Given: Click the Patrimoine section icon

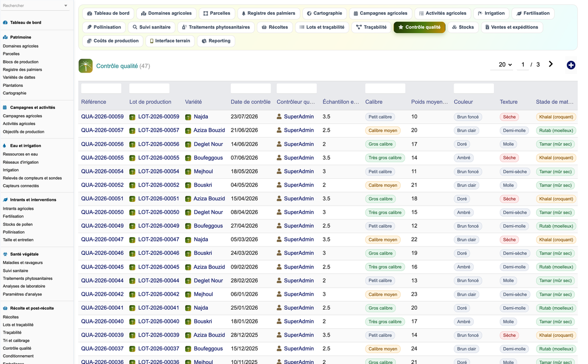Looking at the screenshot, I should click(5, 37).
